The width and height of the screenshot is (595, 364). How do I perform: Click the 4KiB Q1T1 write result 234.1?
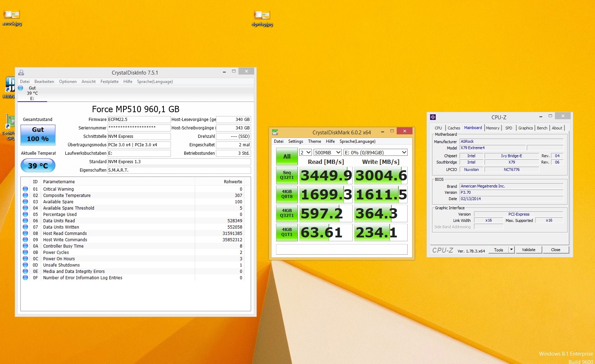click(x=381, y=232)
